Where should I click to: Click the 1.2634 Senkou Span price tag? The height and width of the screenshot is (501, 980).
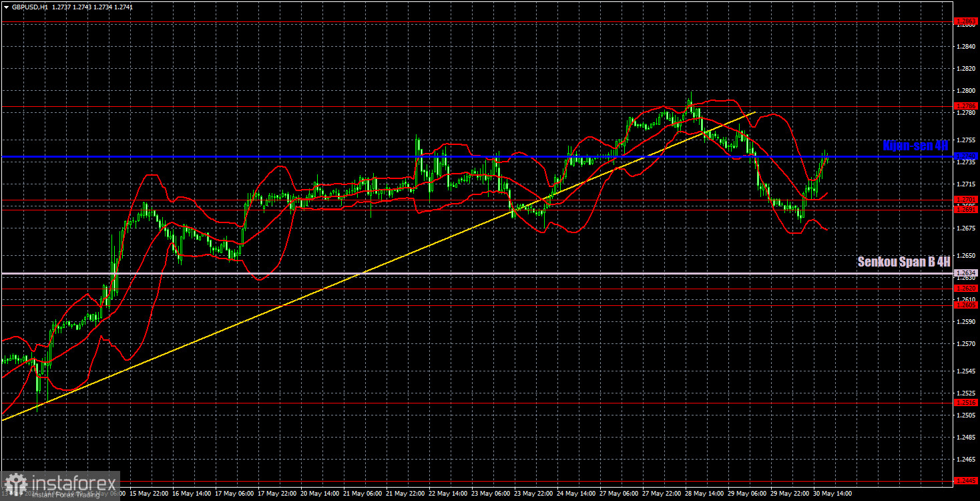[x=966, y=273]
